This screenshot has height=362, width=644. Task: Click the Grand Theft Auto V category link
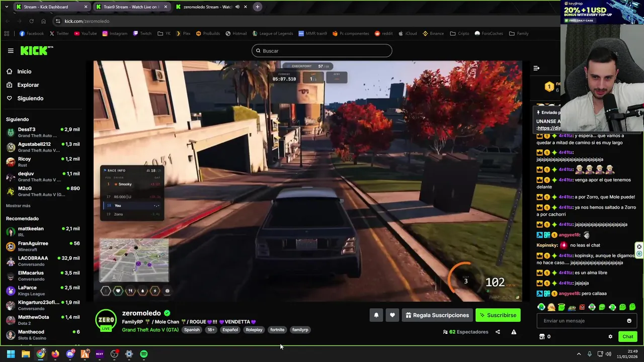point(150,330)
